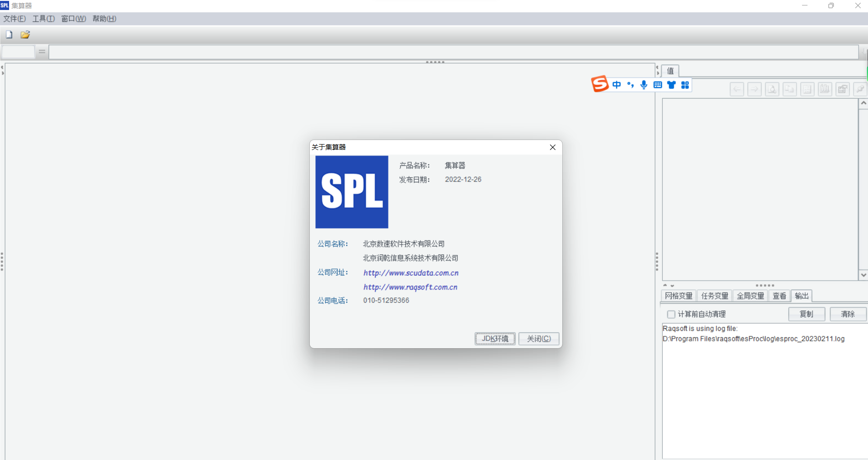Viewport: 868px width, 460px height.
Task: Click the phone number 010-51295366
Action: [x=386, y=300]
